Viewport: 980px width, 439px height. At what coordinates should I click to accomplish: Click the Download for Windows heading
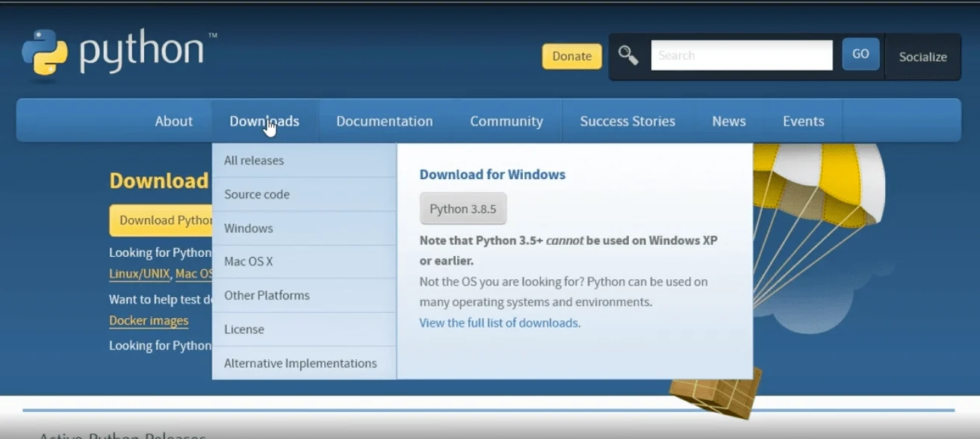click(x=492, y=175)
